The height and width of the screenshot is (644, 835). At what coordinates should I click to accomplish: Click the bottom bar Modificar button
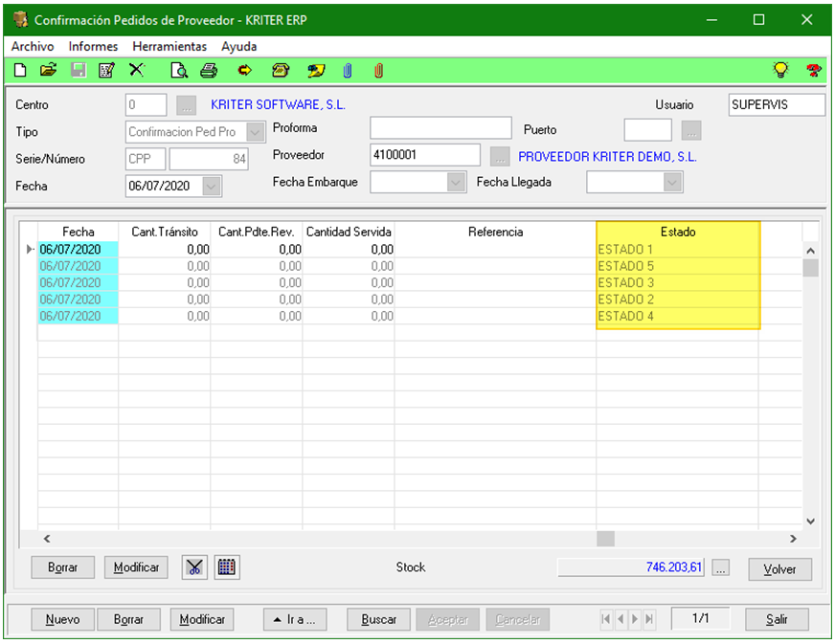202,619
